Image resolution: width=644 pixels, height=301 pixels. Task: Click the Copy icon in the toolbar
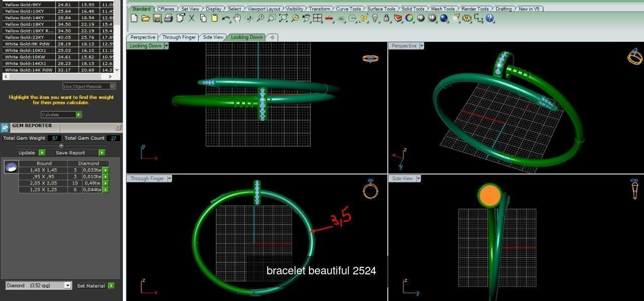[x=203, y=18]
